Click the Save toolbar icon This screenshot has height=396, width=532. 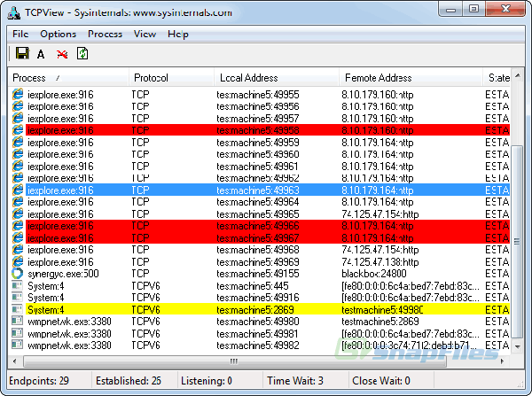click(x=22, y=53)
